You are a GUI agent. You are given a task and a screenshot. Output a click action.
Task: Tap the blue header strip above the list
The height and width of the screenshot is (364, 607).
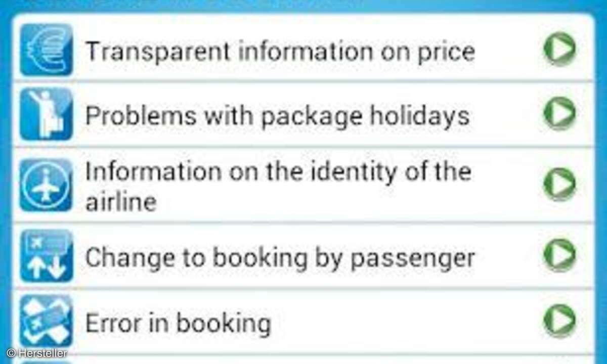303,6
